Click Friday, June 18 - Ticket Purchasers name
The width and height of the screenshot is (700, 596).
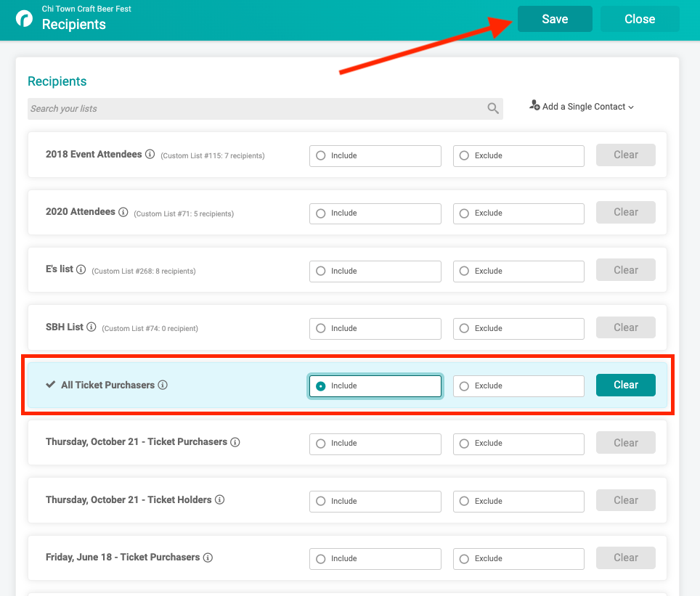(123, 557)
